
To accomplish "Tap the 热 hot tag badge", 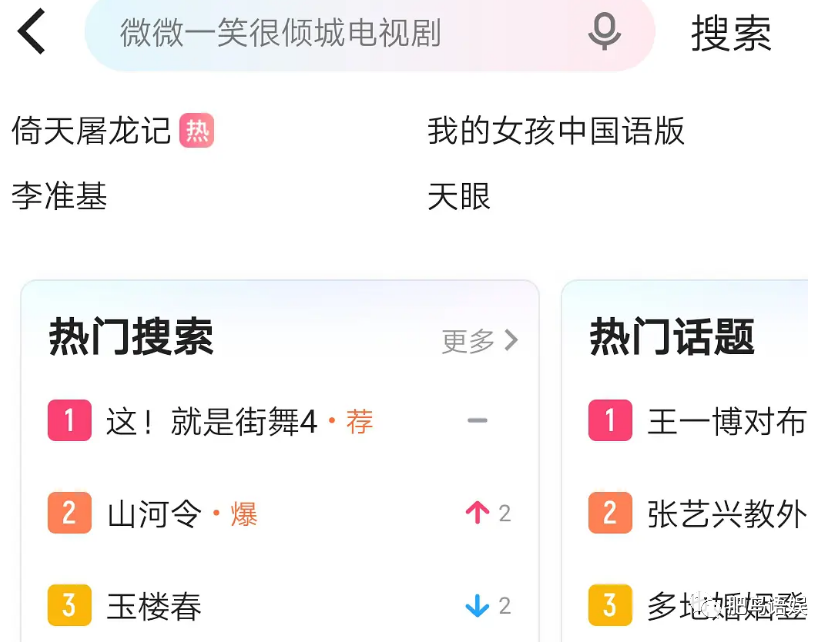I will pos(197,131).
